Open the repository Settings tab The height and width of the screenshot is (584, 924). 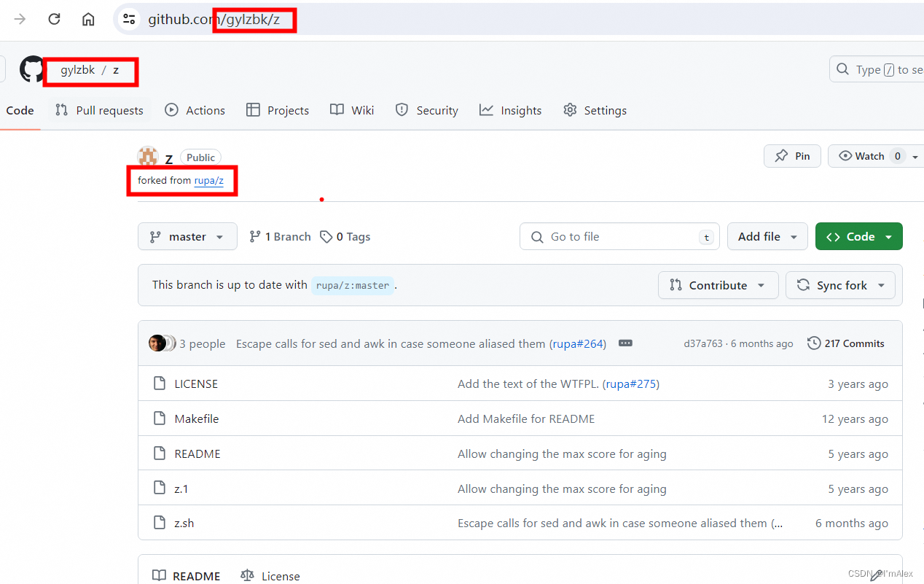595,110
